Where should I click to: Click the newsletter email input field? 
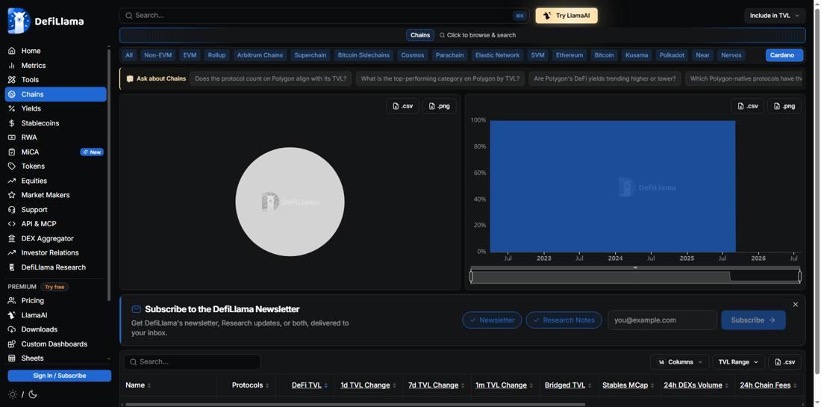tap(662, 320)
